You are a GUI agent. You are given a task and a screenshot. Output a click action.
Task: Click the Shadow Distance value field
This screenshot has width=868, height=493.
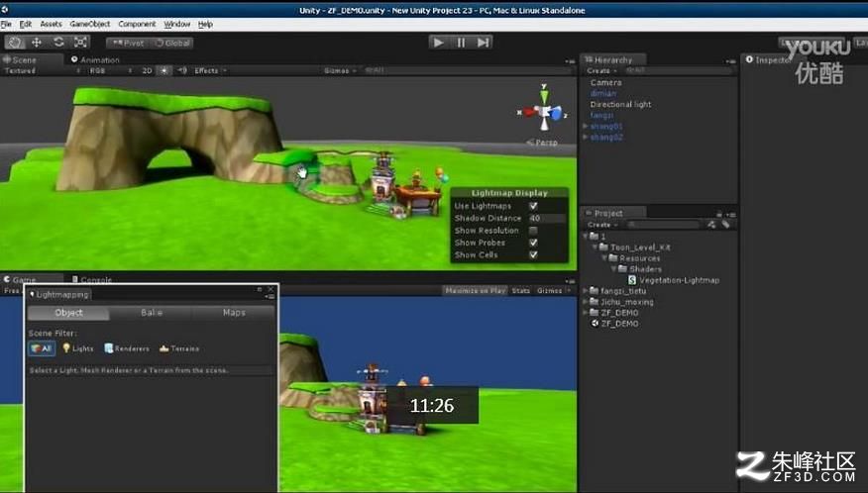point(547,218)
